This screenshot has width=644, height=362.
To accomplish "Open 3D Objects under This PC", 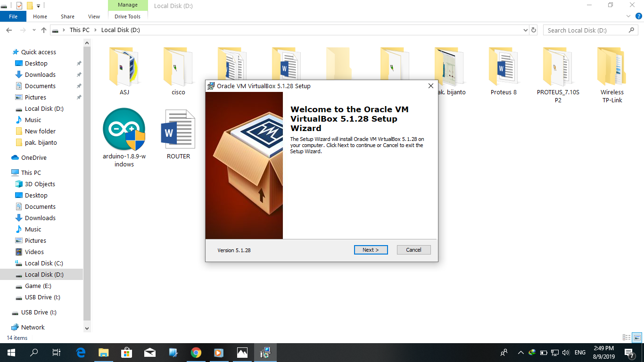I will pyautogui.click(x=40, y=184).
